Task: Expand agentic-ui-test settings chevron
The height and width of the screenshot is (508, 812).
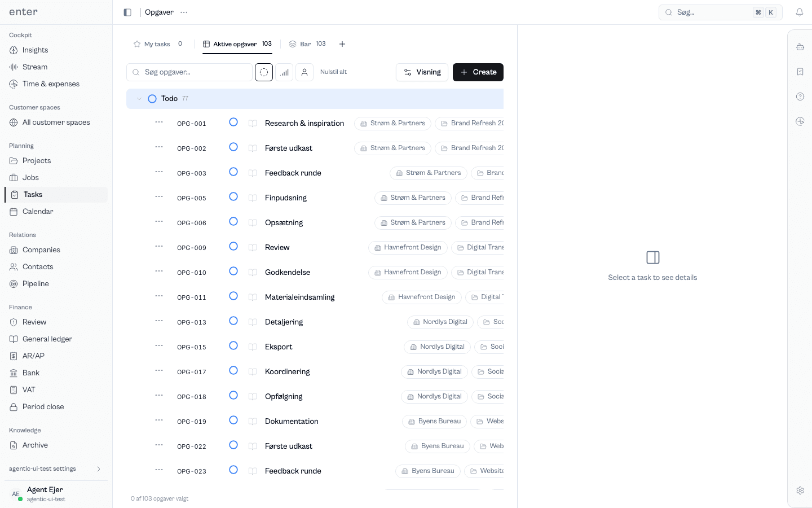Action: (99, 469)
